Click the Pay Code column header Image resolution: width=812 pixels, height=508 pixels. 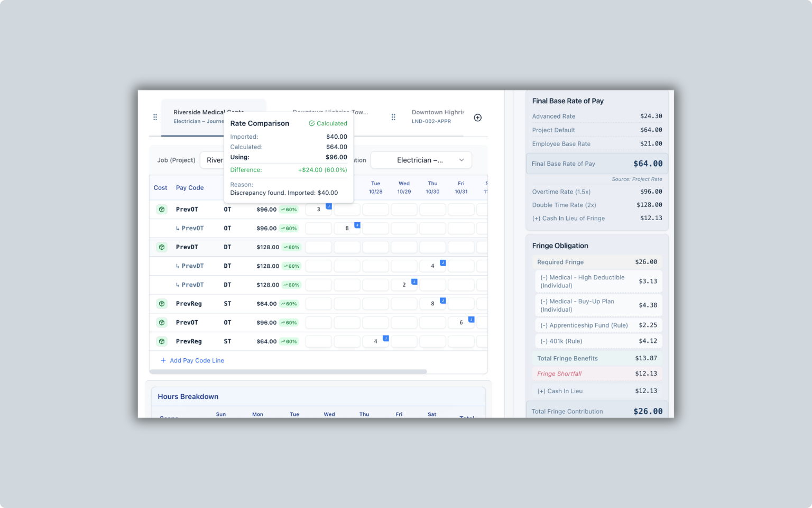tap(189, 188)
